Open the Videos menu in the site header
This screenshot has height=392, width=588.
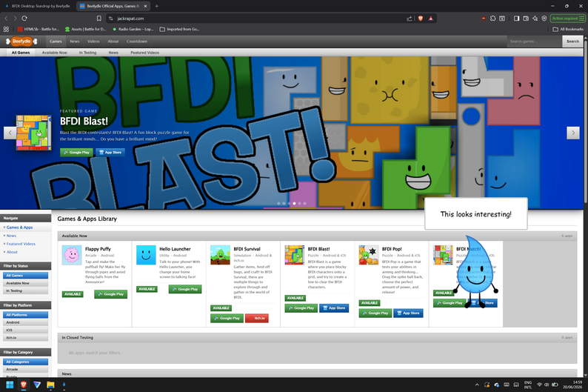click(x=93, y=41)
